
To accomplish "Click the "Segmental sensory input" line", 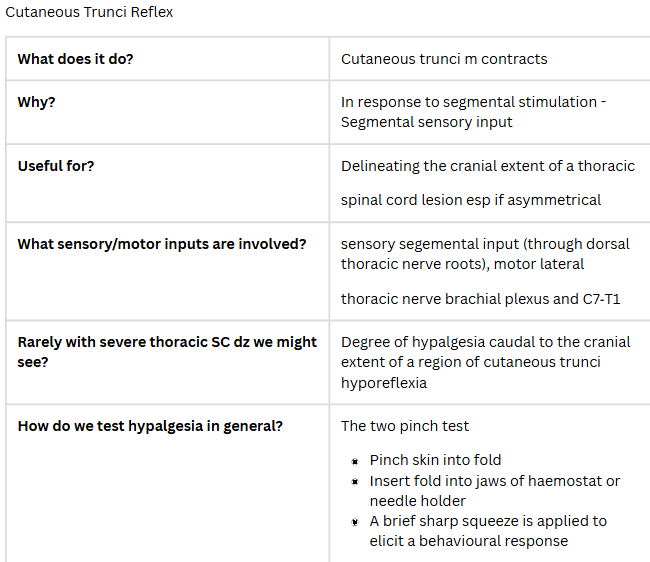I will click(x=426, y=122).
